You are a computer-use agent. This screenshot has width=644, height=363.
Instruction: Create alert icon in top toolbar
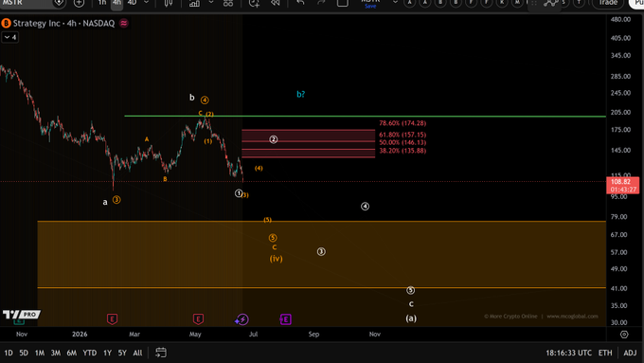pos(254,3)
